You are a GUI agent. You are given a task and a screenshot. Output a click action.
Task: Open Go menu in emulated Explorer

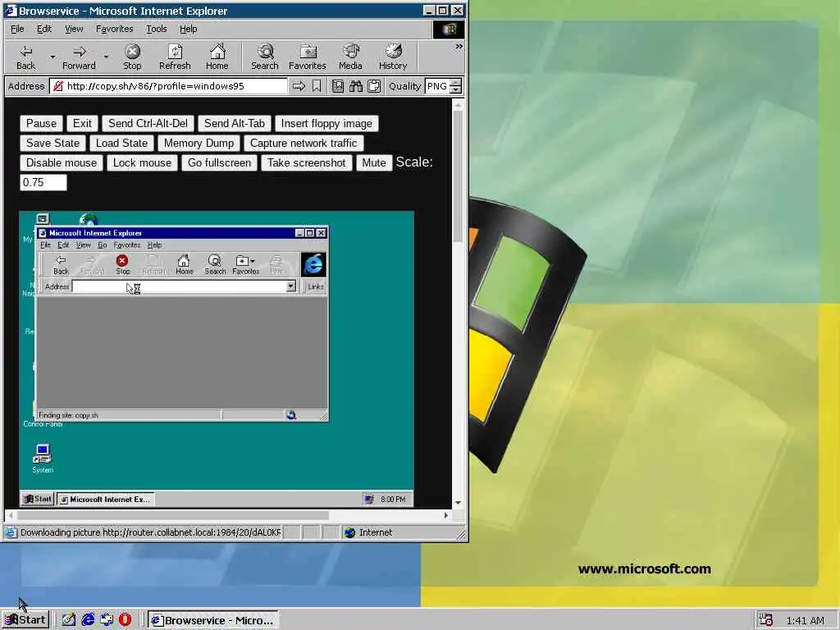[x=102, y=244]
